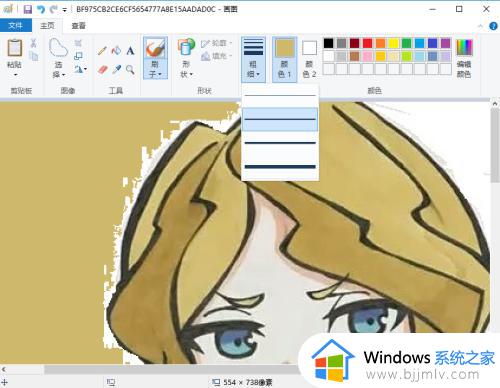Select the Pencil tool
This screenshot has width=500, height=388.
pyautogui.click(x=102, y=51)
